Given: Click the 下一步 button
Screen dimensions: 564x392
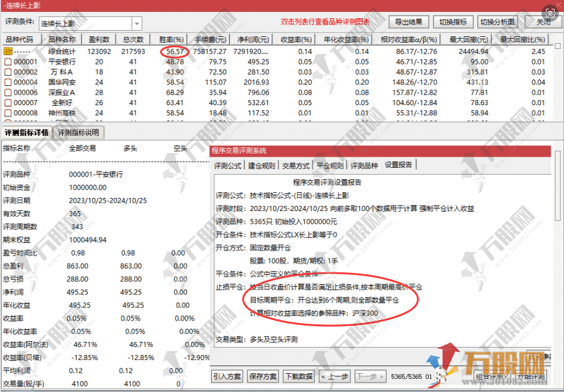Looking at the screenshot, I should click(370, 376).
